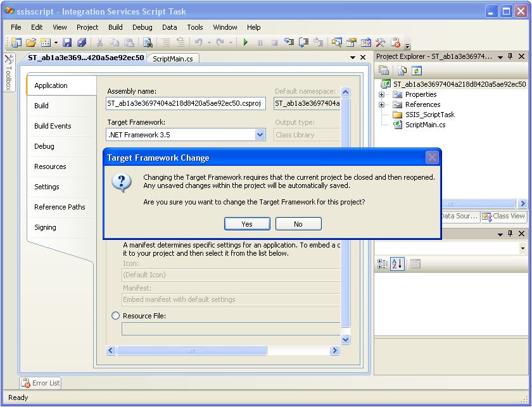This screenshot has height=407, width=532.
Task: Open the Toolbar Options overflow arrow
Action: [407, 45]
